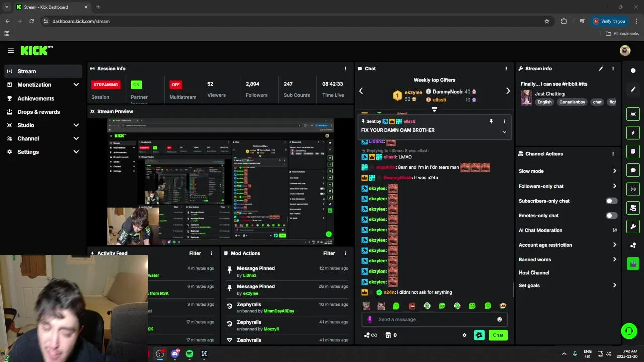Screen dimensions: 644x362
Task: Open Channel Actions three-dot menu
Action: [x=613, y=154]
